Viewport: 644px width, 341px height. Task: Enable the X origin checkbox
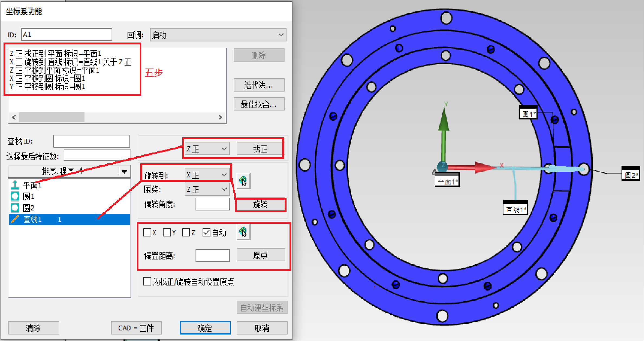[147, 232]
